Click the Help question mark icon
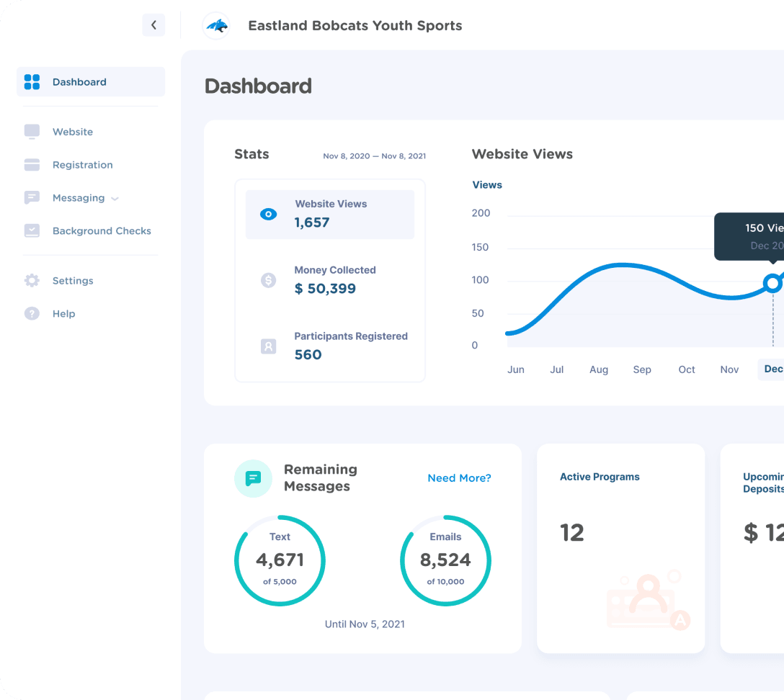The height and width of the screenshot is (700, 784). pyautogui.click(x=32, y=313)
